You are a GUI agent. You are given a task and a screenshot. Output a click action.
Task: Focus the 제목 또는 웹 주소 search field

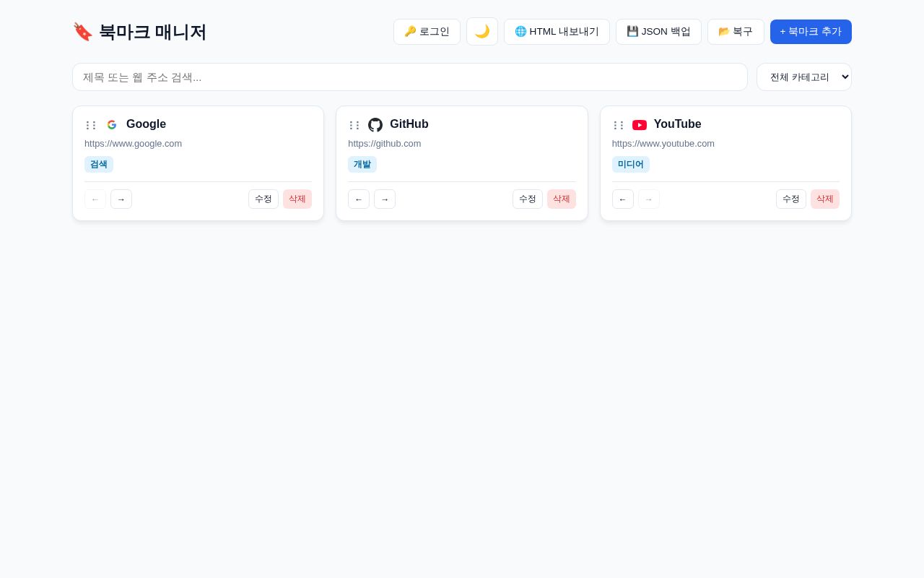click(410, 77)
